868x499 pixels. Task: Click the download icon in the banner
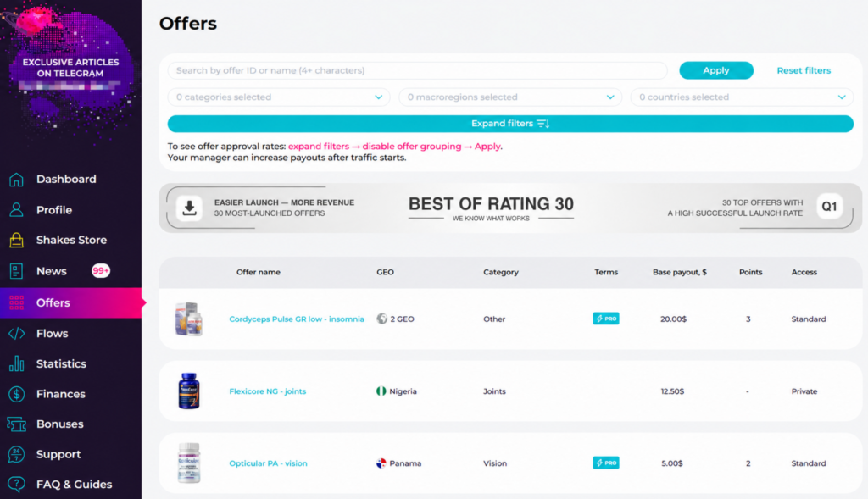(189, 208)
